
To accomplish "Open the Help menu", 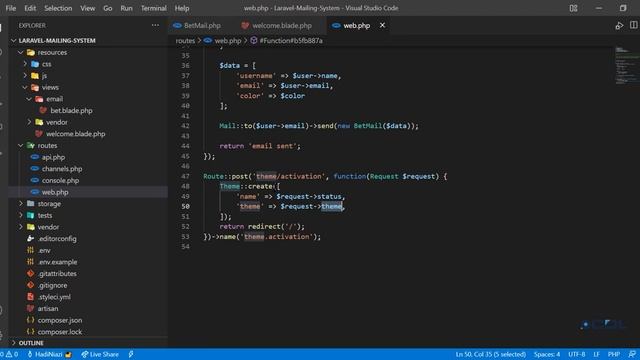I will [x=182, y=8].
